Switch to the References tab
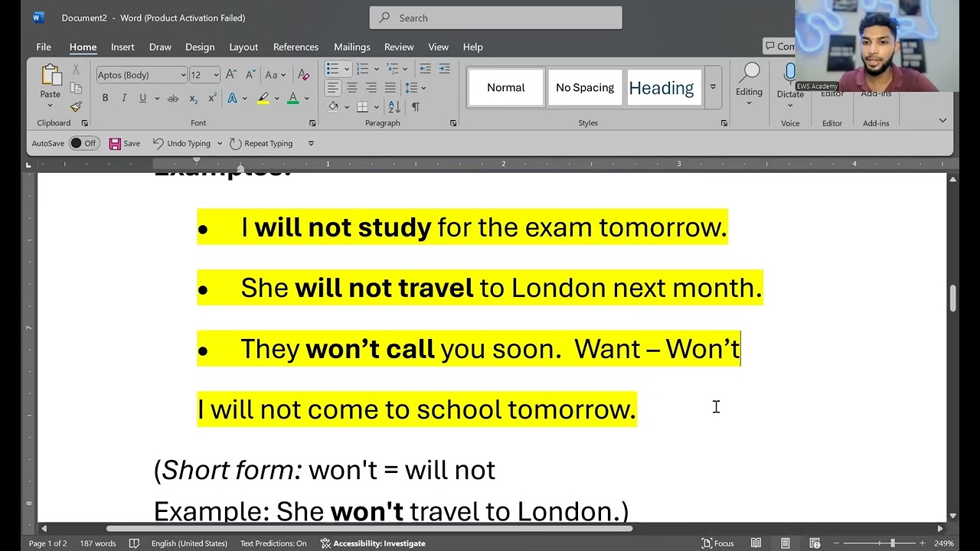This screenshot has height=551, width=980. coord(296,47)
